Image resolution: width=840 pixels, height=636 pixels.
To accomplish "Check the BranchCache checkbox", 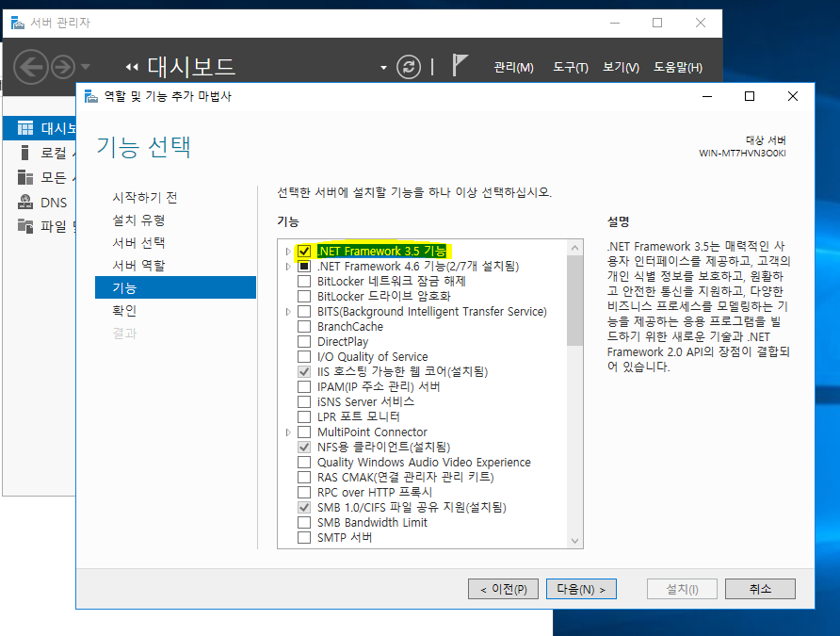I will 304,326.
